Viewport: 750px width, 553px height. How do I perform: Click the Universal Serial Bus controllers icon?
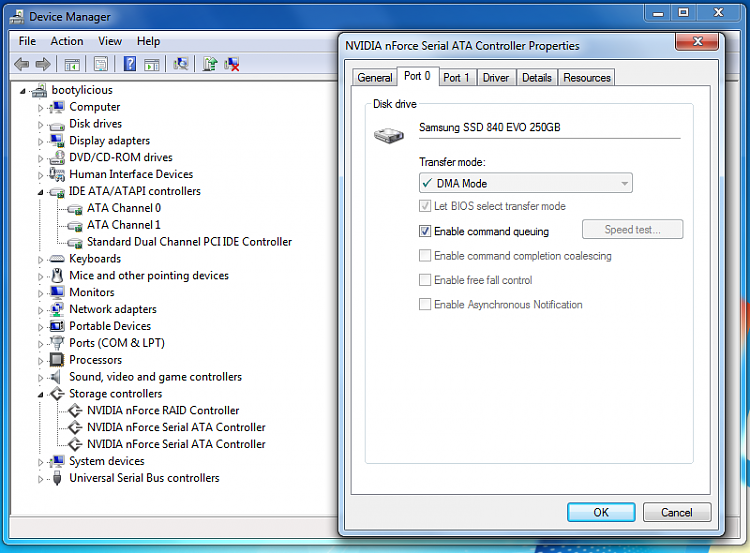(57, 478)
